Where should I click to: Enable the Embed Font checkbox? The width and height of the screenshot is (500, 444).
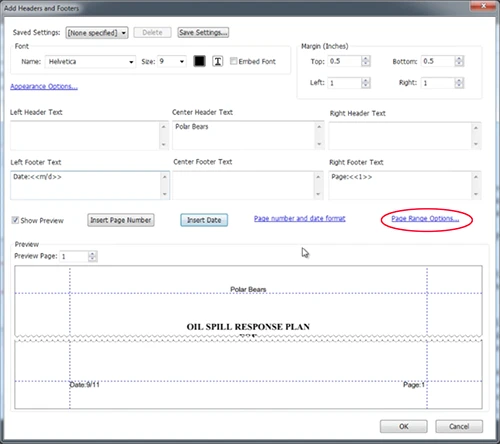pyautogui.click(x=234, y=61)
